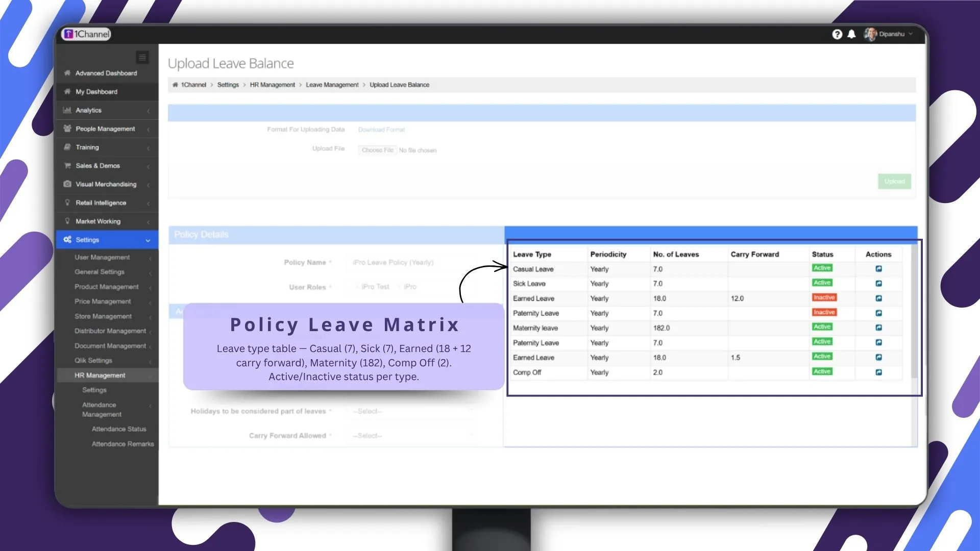Collapse the Settings menu chevron

(148, 240)
